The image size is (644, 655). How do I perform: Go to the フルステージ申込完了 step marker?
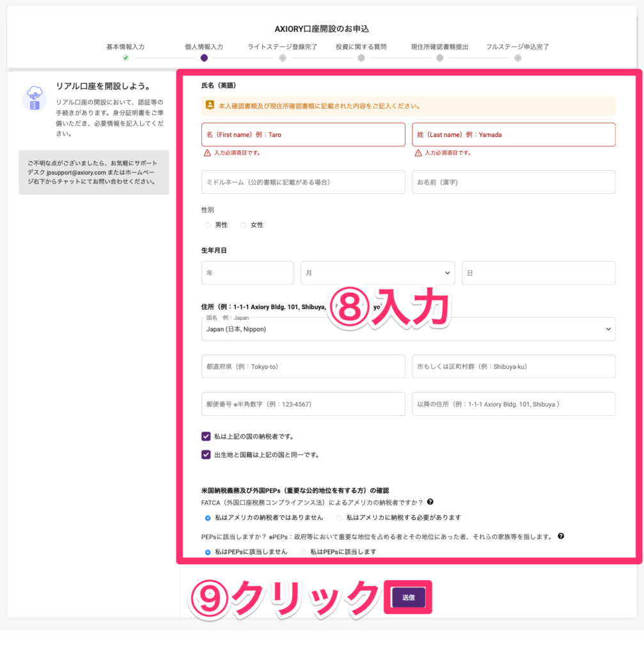pyautogui.click(x=518, y=58)
